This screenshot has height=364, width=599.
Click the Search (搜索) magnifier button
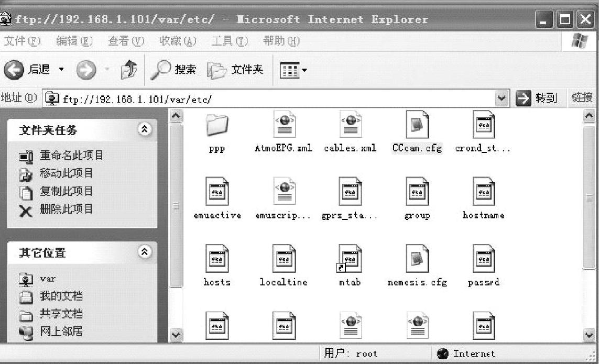tap(173, 70)
